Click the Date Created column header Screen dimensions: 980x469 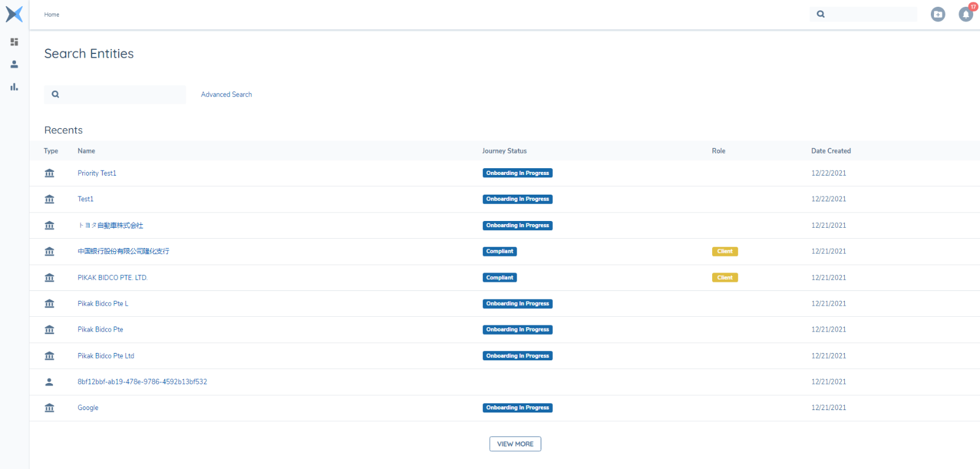pos(831,151)
